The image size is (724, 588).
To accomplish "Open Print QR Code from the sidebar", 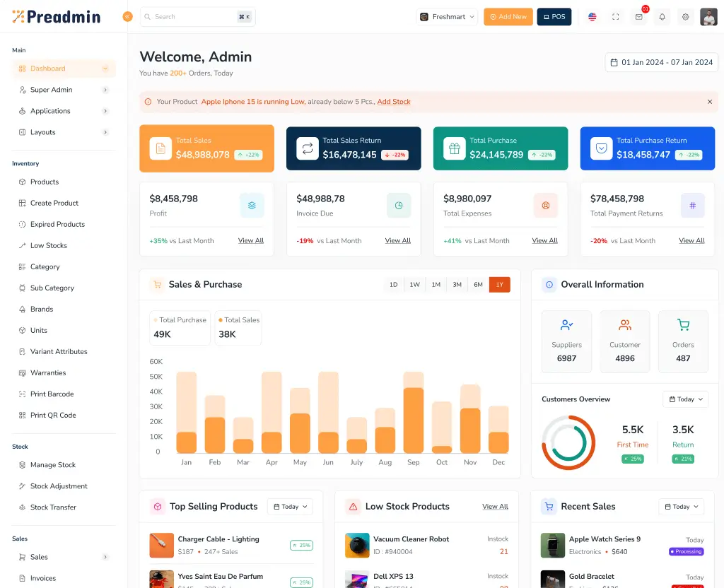I will pyautogui.click(x=53, y=415).
